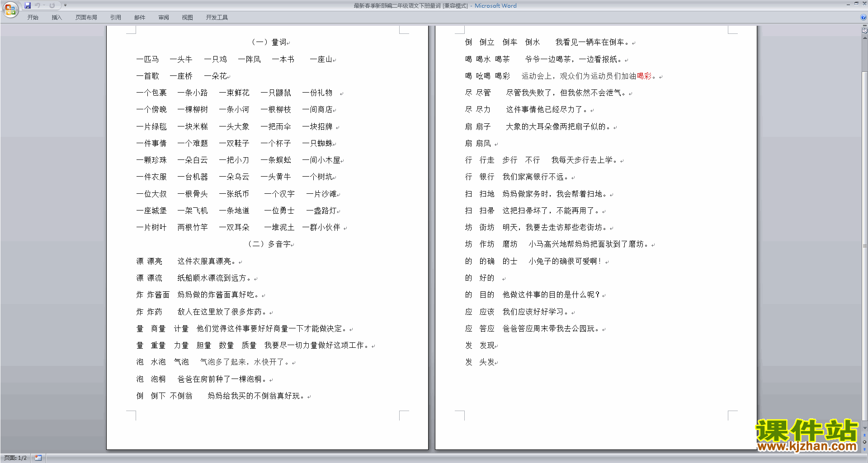
Task: Click the phrase 一台机器
Action: pyautogui.click(x=193, y=177)
